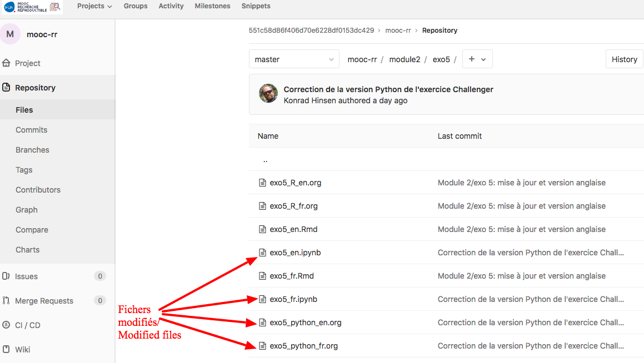Navigate to module2 in breadcrumb path
Image resolution: width=644 pixels, height=363 pixels.
pos(405,59)
